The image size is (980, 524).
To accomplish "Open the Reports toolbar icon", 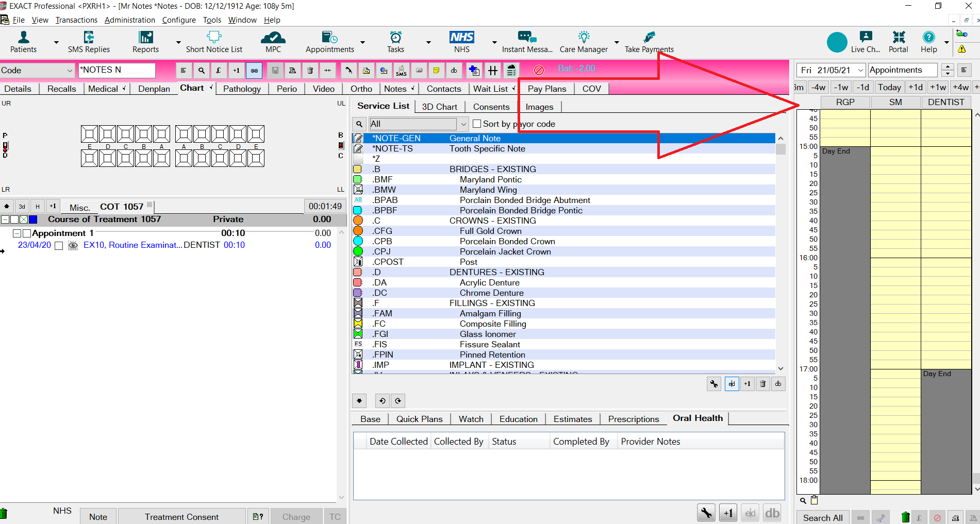I will click(145, 42).
